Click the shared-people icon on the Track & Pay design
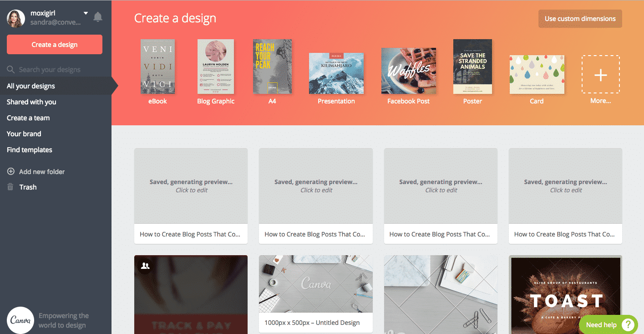Viewport: 644px width, 334px height. coord(145,266)
